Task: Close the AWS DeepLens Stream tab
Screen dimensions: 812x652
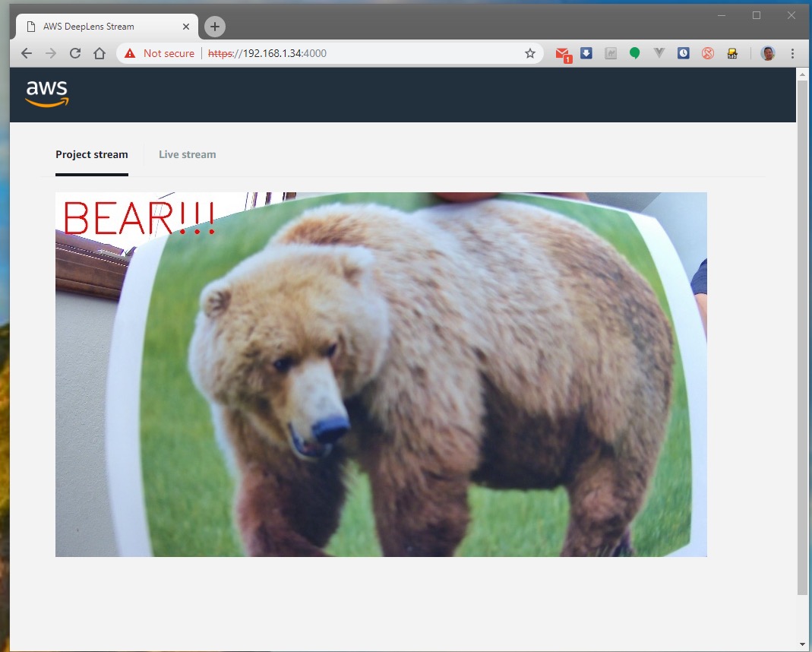Action: click(x=186, y=27)
